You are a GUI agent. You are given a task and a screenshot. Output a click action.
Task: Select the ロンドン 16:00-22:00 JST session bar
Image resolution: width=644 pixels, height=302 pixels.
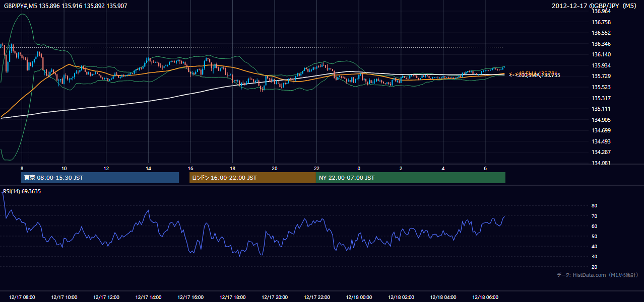(252, 178)
